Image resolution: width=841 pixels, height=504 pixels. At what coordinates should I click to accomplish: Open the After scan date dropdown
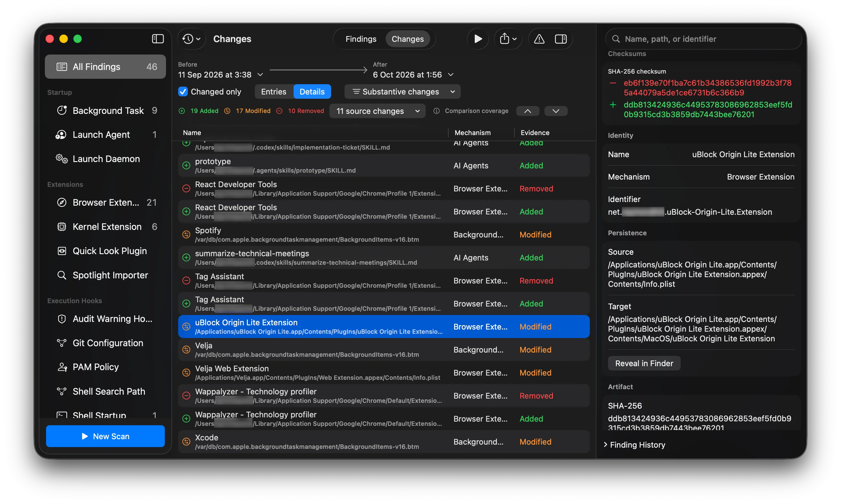coord(413,75)
